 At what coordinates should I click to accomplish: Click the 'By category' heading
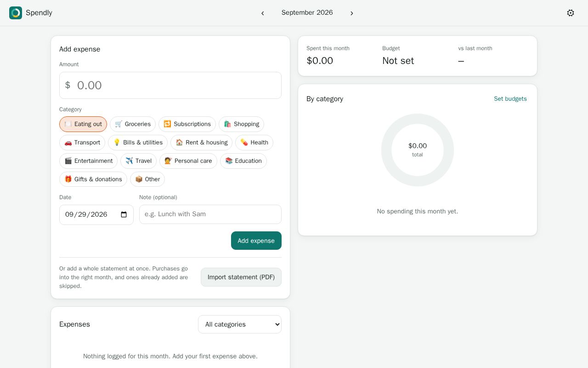[325, 99]
